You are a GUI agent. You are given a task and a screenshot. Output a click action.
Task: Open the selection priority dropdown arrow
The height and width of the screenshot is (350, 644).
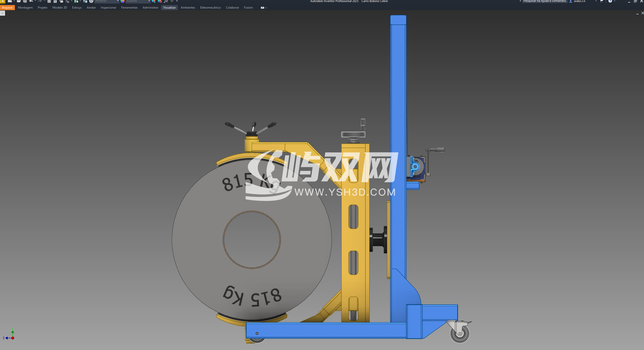point(80,1)
